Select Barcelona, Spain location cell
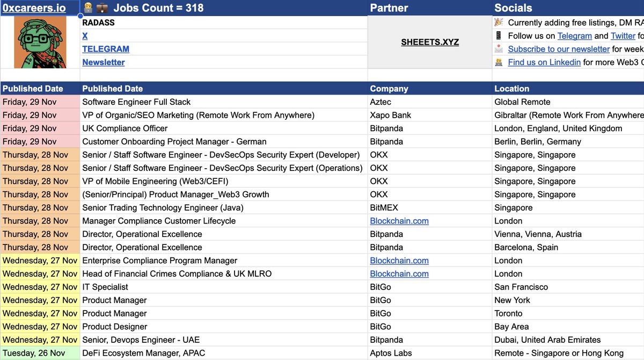The width and height of the screenshot is (644, 360). (x=568, y=248)
